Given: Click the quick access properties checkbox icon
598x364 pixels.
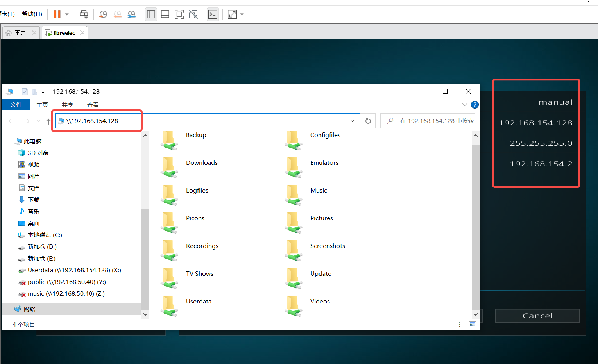Looking at the screenshot, I should coord(25,92).
